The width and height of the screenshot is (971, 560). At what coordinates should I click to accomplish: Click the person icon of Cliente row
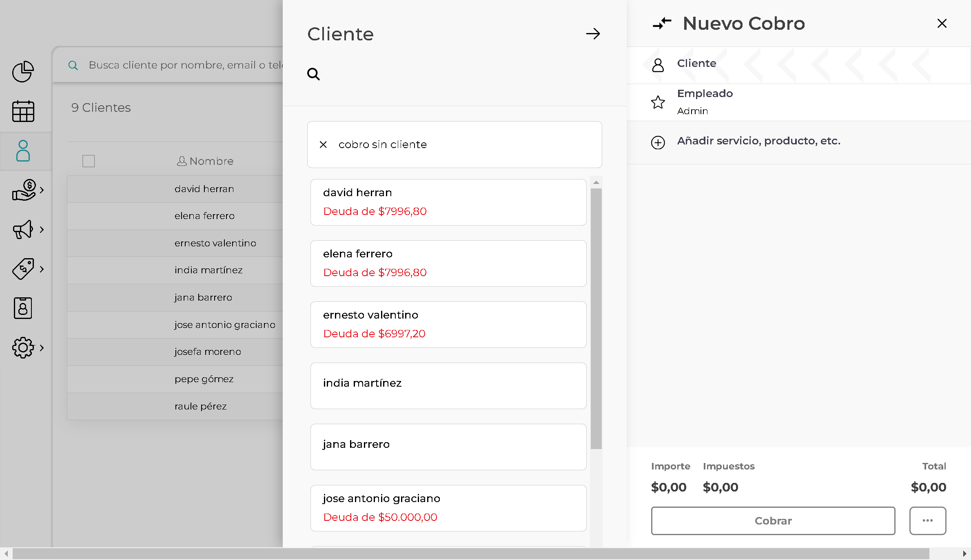click(658, 65)
